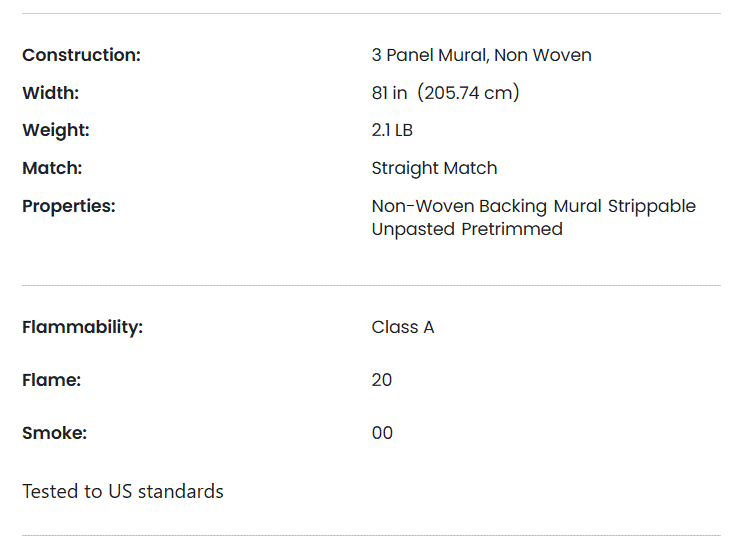740x548 pixels.
Task: Click the Match label
Action: tap(52, 169)
